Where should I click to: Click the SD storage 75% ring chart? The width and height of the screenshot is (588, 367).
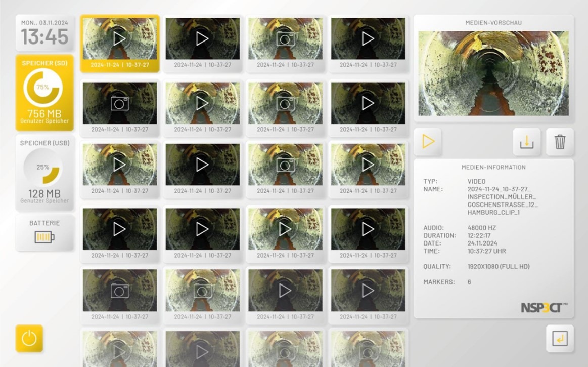[43, 88]
